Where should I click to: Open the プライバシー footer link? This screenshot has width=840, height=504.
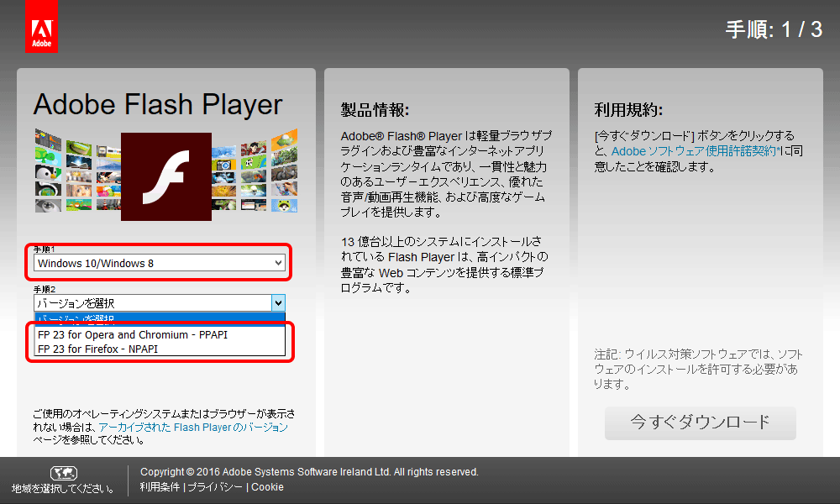click(x=215, y=487)
